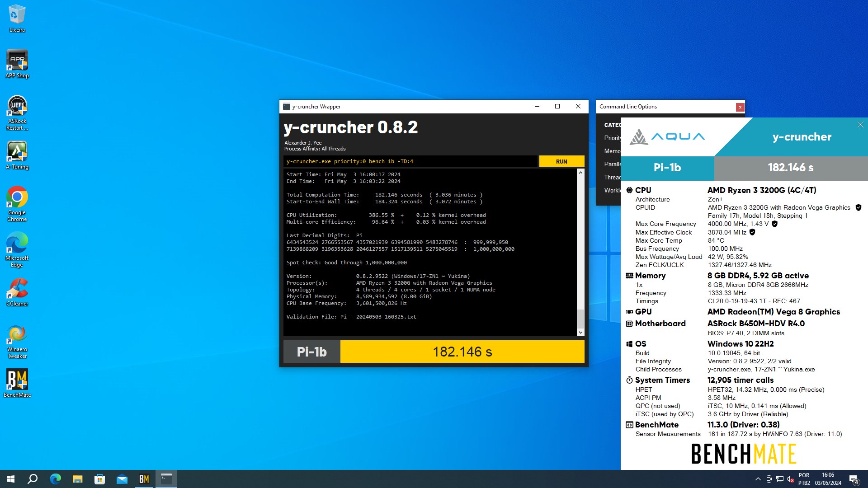Click the BenchMate section header icon
Viewport: 868px width, 488px height.
coord(629,425)
